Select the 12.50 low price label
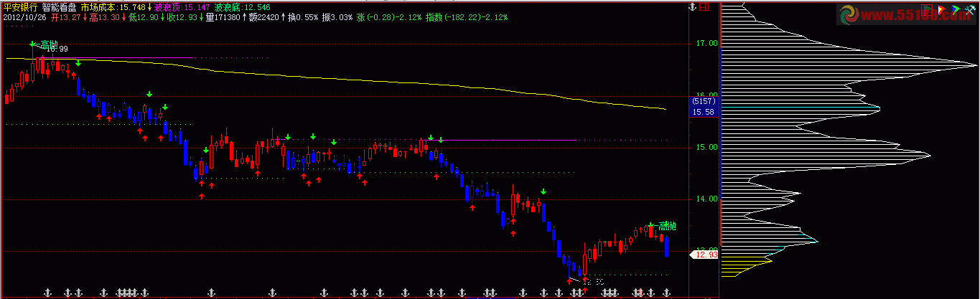Image resolution: width=980 pixels, height=299 pixels. click(592, 283)
